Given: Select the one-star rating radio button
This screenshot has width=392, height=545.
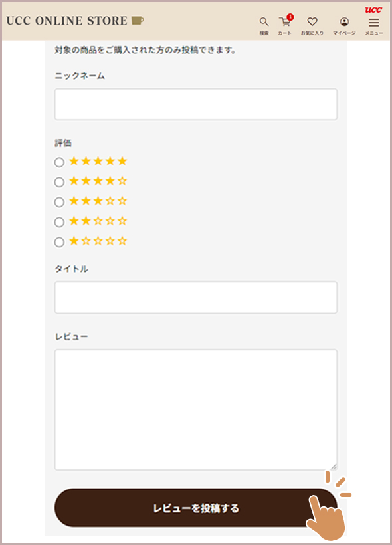Looking at the screenshot, I should pyautogui.click(x=59, y=242).
